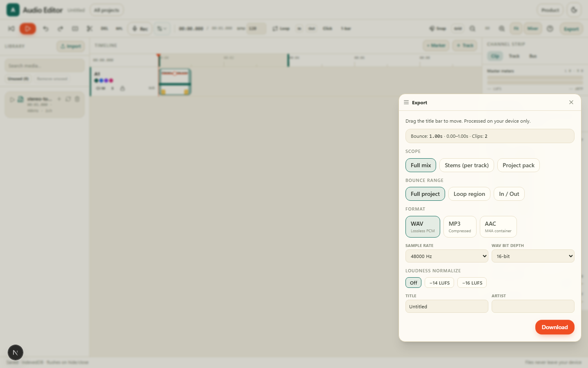The image size is (588, 368).
Task: Click the zoom in magnifier in the toolbar
Action: coord(502,29)
